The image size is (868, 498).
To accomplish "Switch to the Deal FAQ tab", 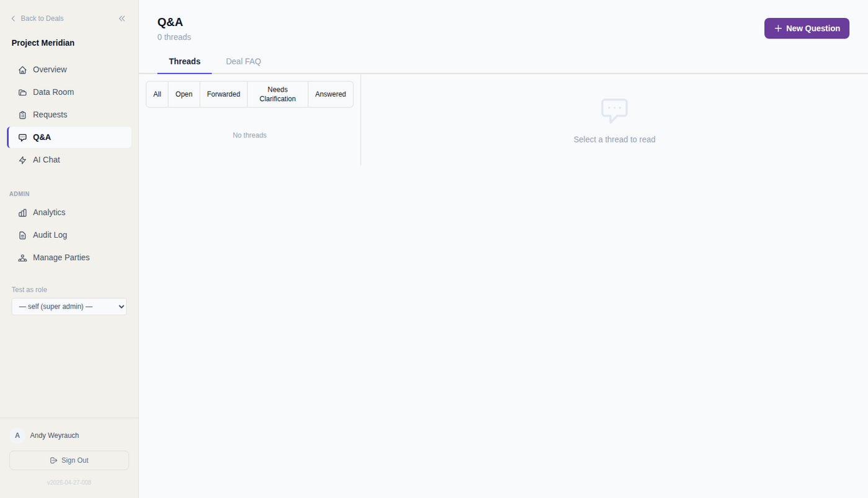I will [244, 61].
